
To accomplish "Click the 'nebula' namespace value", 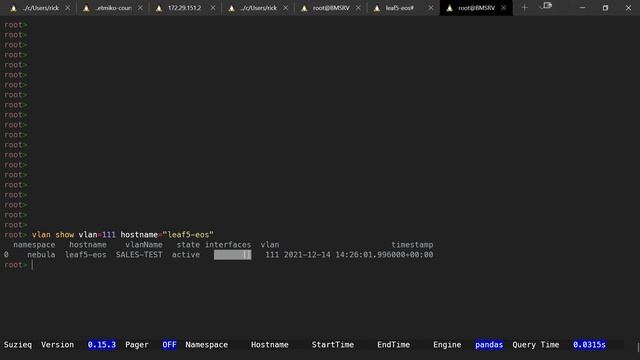I will pyautogui.click(x=41, y=255).
